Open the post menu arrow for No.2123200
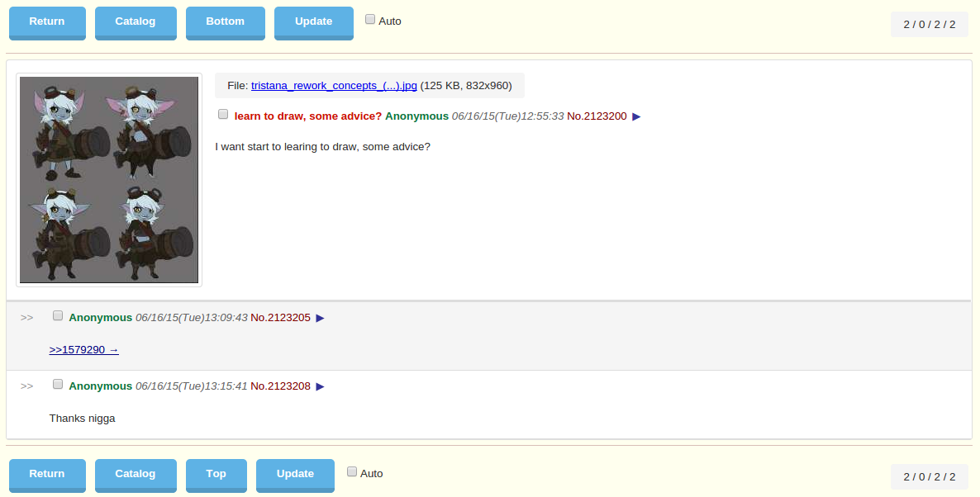Image resolution: width=980 pixels, height=497 pixels. (x=636, y=116)
